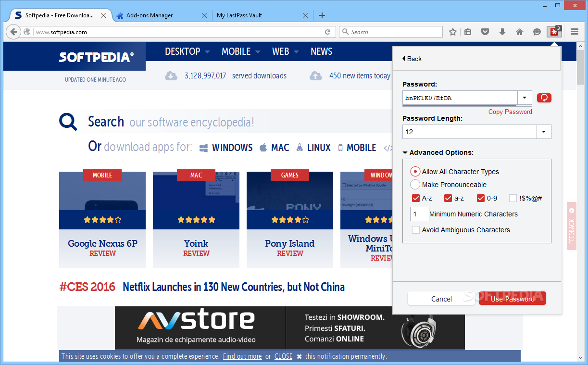
Task: Click the Cancel button
Action: pyautogui.click(x=441, y=299)
